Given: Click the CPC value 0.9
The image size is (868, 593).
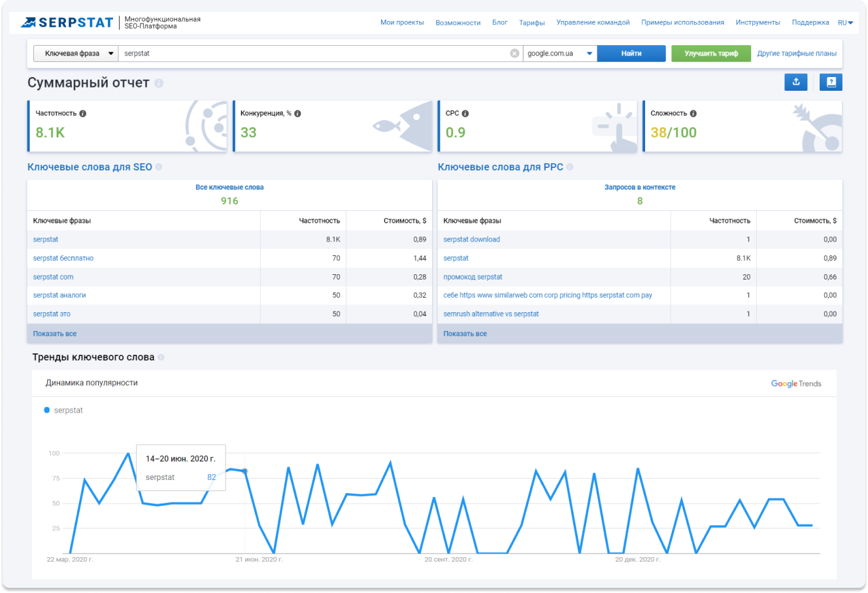Looking at the screenshot, I should coord(456,133).
